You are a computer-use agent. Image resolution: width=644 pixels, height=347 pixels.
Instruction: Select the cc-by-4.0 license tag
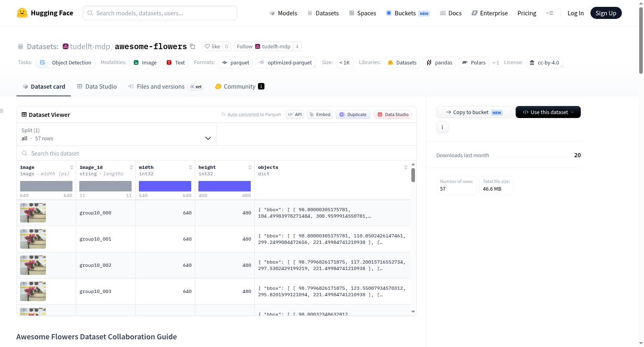(x=545, y=62)
